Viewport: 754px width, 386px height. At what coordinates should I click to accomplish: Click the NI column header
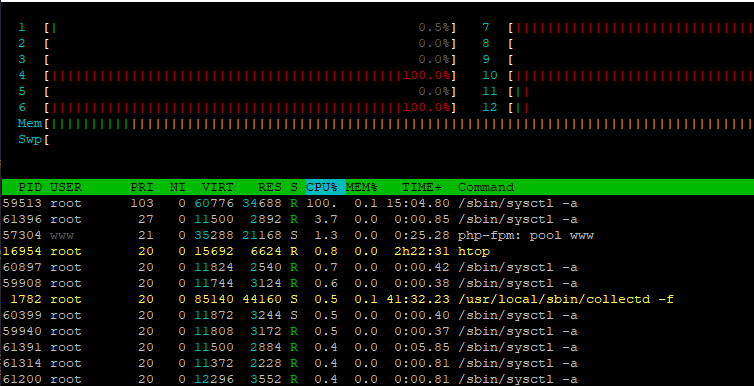pyautogui.click(x=177, y=187)
